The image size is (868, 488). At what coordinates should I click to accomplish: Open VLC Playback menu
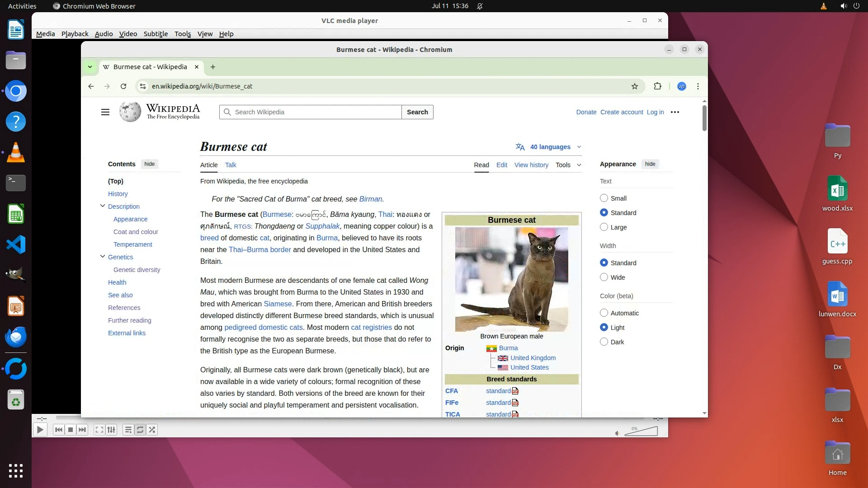(x=75, y=34)
